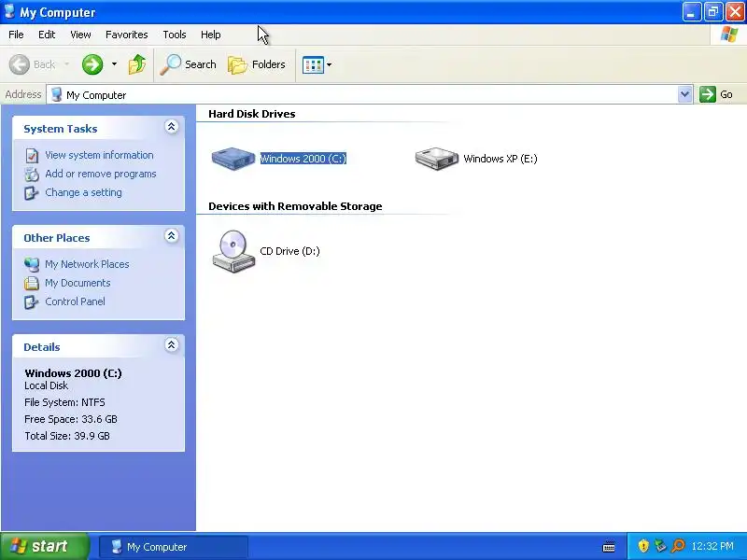
Task: Collapse the Details panel
Action: pos(172,344)
